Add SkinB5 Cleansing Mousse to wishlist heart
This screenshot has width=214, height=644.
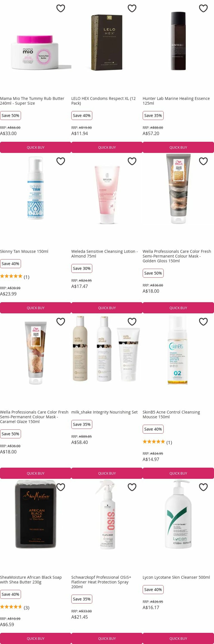203,322
